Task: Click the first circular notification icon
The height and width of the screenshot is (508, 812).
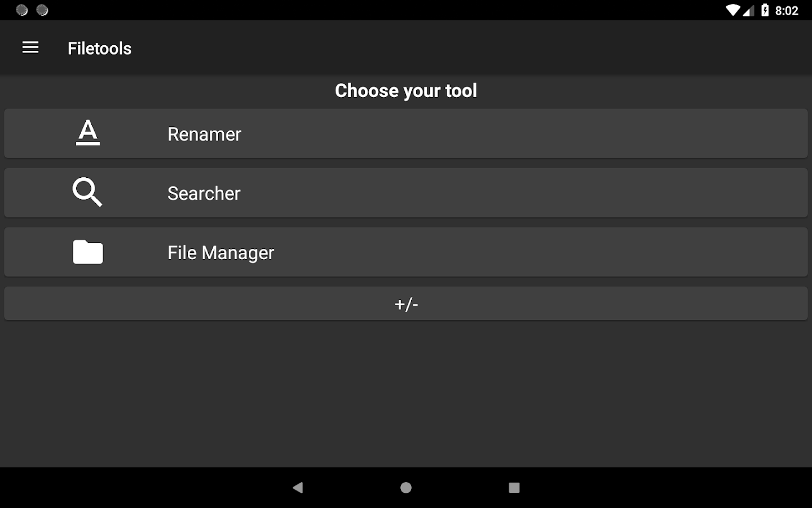Action: tap(22, 10)
